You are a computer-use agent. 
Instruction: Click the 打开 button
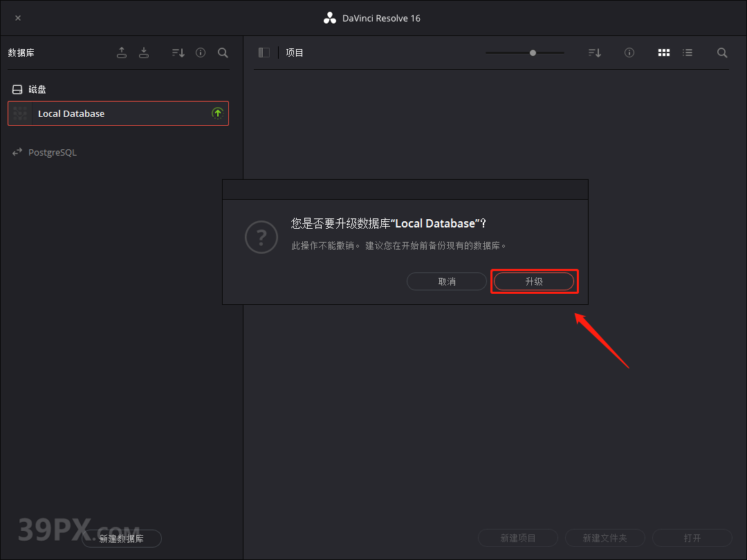(692, 538)
